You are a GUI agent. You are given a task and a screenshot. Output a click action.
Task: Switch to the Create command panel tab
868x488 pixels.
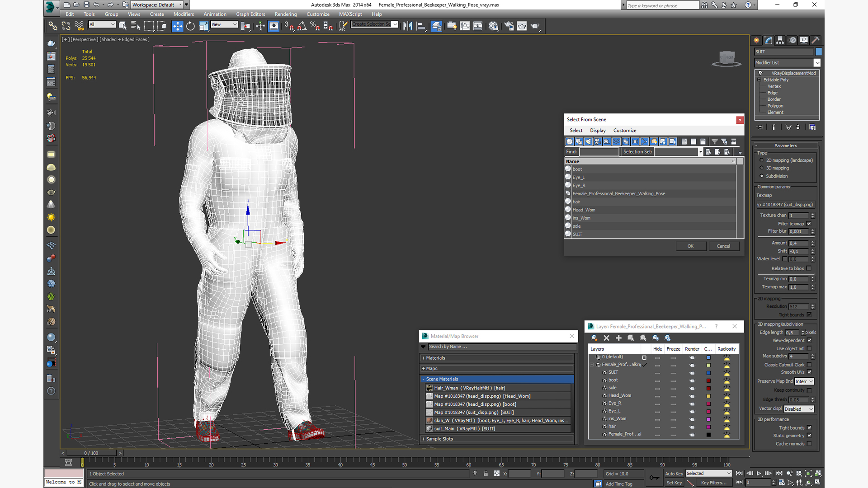[756, 40]
